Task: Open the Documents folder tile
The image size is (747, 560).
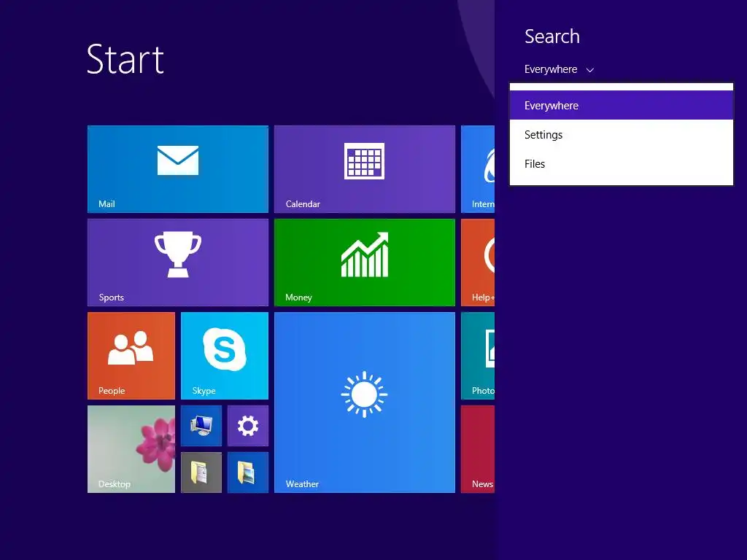Action: (x=201, y=472)
